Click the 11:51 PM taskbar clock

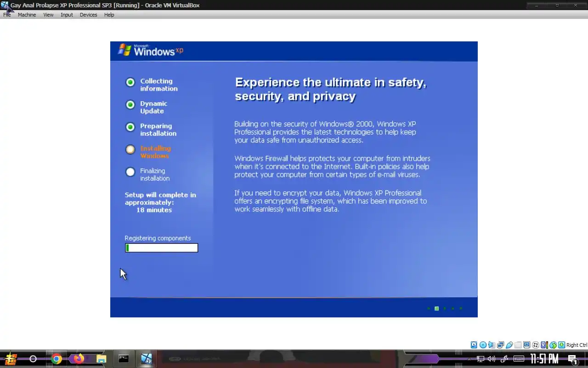pos(544,359)
